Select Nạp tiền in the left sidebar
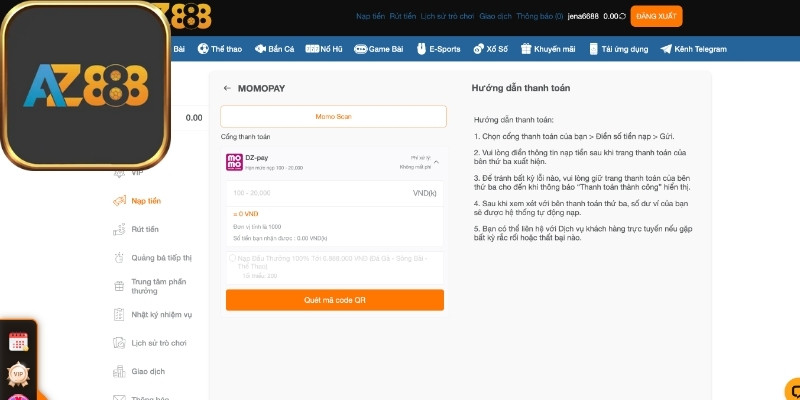The image size is (800, 400). click(x=146, y=201)
